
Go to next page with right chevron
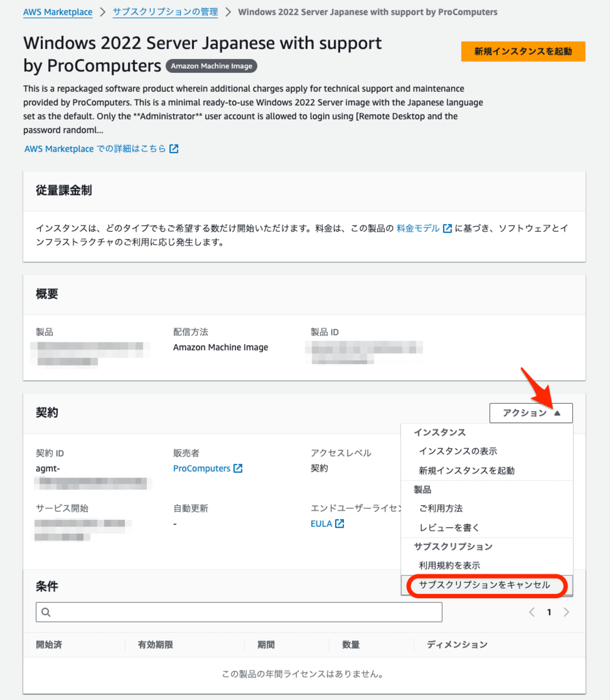(567, 612)
